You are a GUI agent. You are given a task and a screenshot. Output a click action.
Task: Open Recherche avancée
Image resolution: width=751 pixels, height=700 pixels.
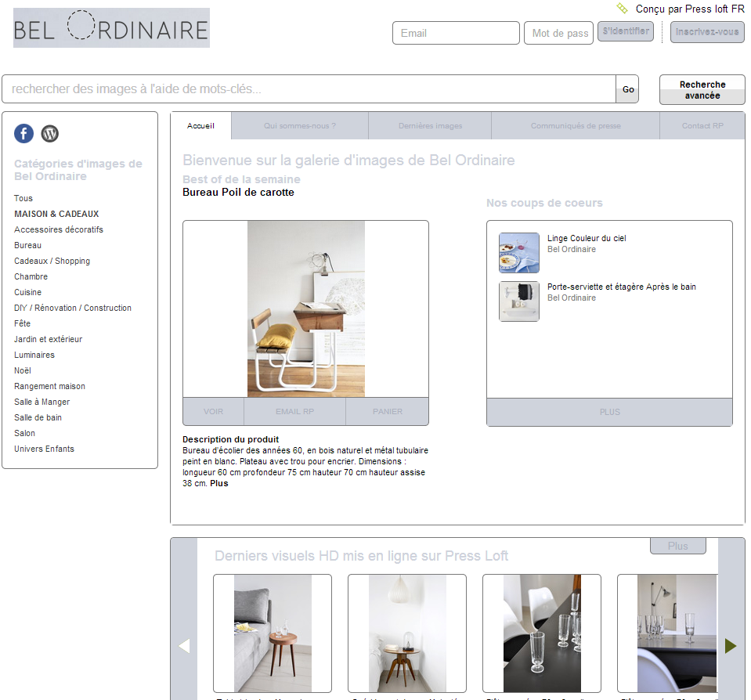[x=702, y=89]
